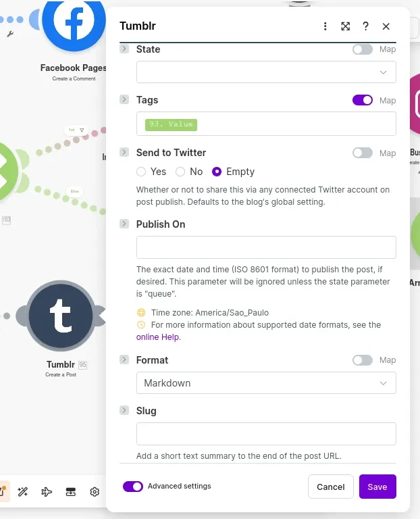Open the Format dropdown showing Markdown

click(266, 383)
